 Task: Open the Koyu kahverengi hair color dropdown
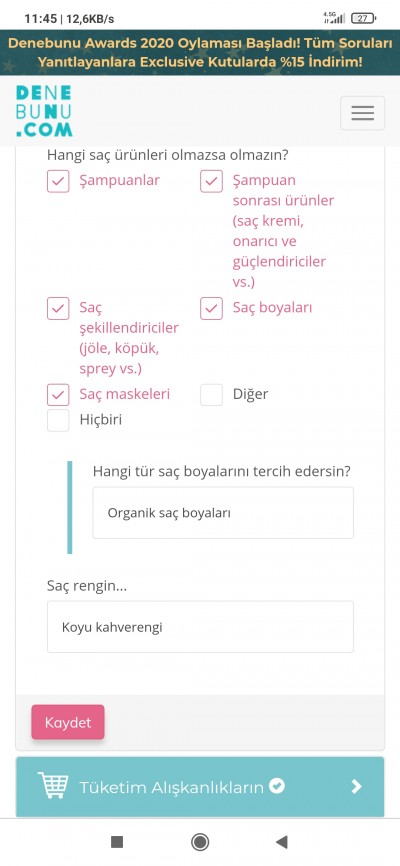[x=200, y=627]
